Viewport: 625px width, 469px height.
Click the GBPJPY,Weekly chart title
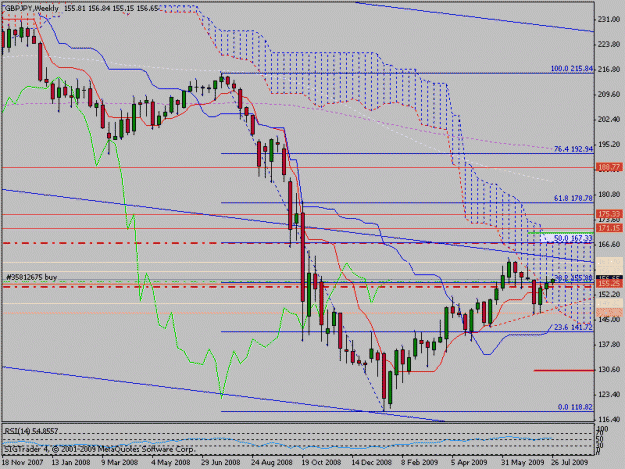click(x=31, y=8)
